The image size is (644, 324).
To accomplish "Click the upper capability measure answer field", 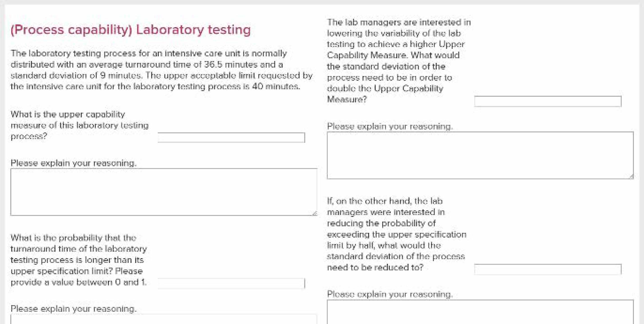I will point(231,138).
